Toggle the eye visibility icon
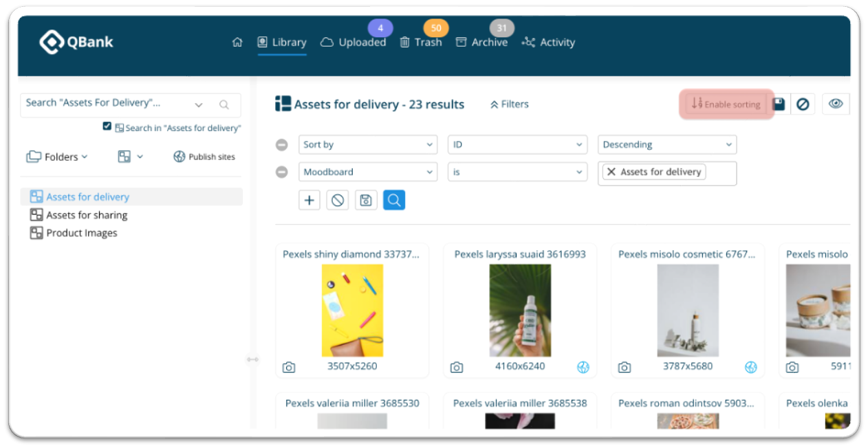Viewport: 868px width, 448px height. coord(836,104)
